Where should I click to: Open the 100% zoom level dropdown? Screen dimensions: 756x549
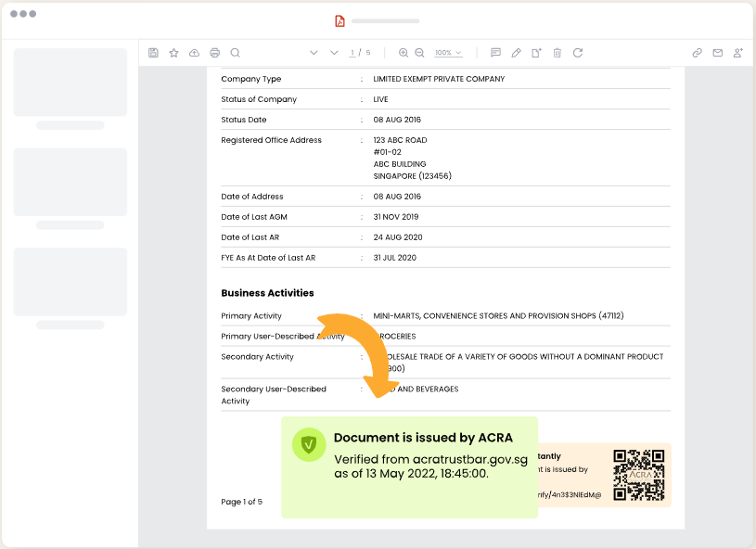coord(448,53)
